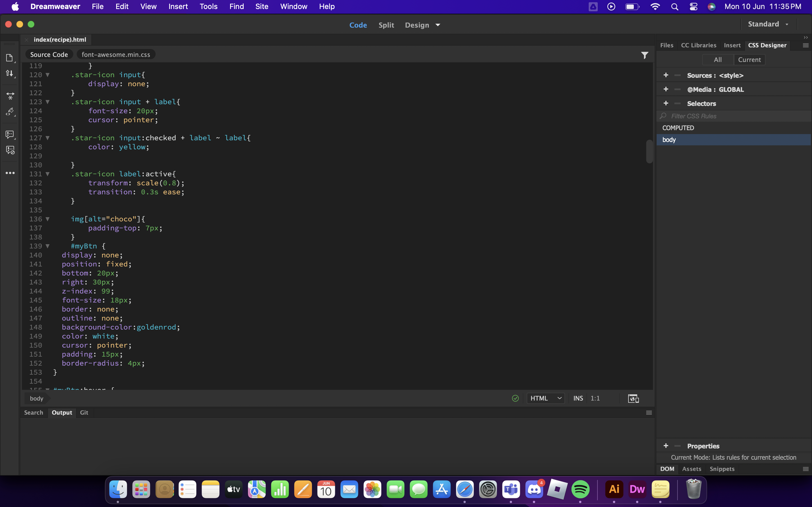
Task: Click the Format Source Code icon
Action: click(10, 112)
